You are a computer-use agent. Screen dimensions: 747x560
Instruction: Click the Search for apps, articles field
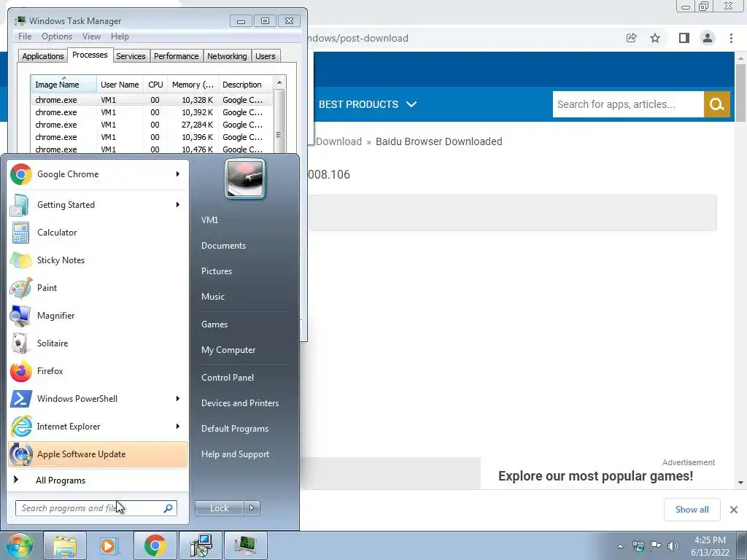tap(628, 104)
